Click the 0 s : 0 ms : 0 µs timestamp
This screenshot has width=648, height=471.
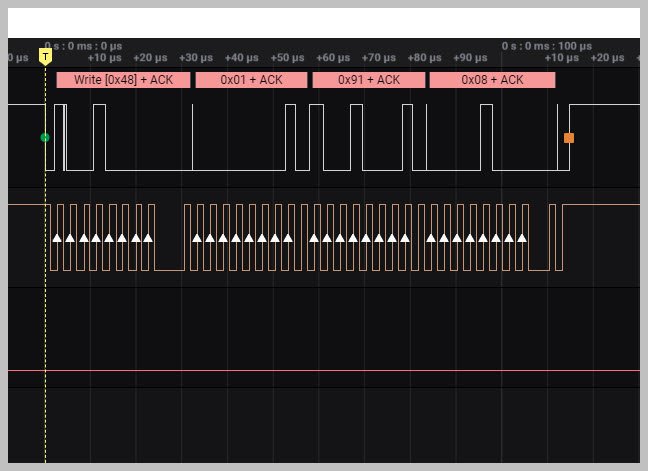[x=84, y=46]
